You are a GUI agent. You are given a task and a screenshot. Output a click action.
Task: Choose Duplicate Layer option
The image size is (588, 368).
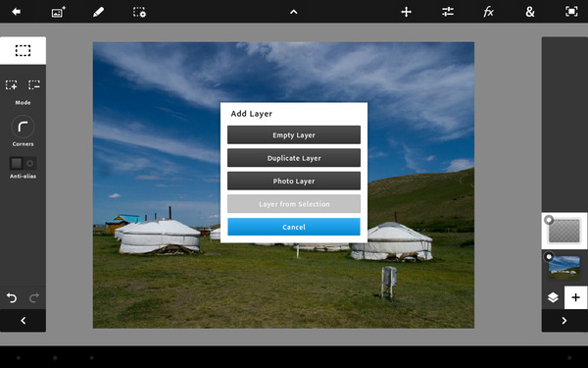(294, 158)
